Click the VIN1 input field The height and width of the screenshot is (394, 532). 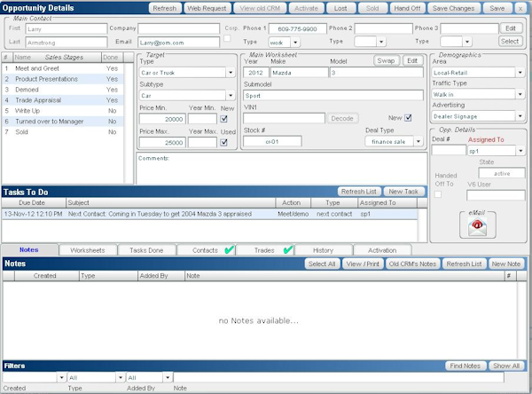pyautogui.click(x=284, y=118)
